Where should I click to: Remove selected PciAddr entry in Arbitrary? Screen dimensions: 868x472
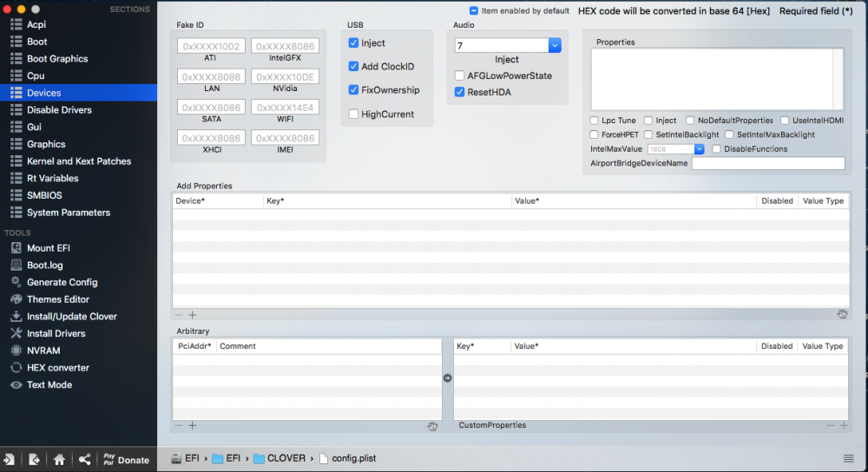click(x=179, y=425)
